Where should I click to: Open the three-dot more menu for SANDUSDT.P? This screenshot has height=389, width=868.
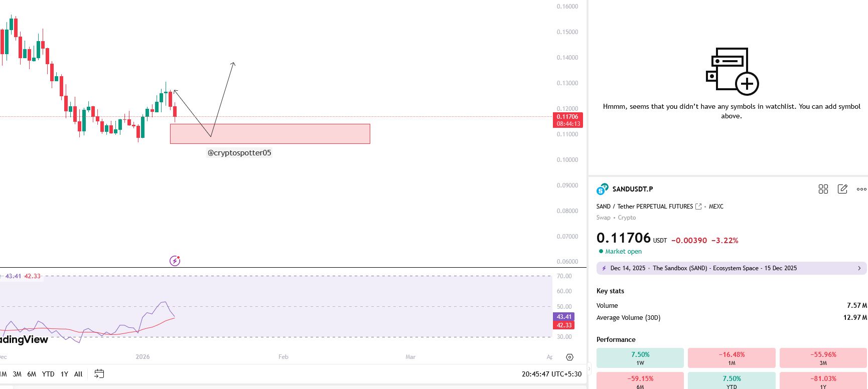point(861,189)
